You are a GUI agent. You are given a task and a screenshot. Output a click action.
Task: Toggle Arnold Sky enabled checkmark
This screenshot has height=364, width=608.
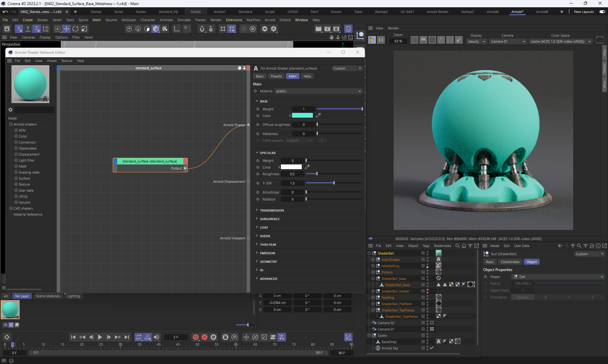click(432, 348)
